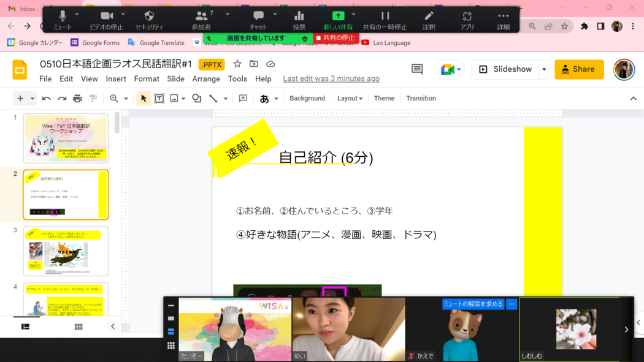Select the text box tool

point(159,99)
